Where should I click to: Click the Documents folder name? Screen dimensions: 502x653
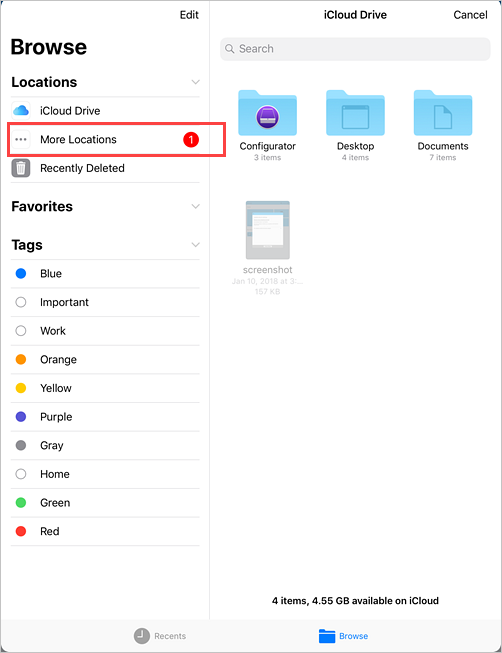(x=443, y=146)
